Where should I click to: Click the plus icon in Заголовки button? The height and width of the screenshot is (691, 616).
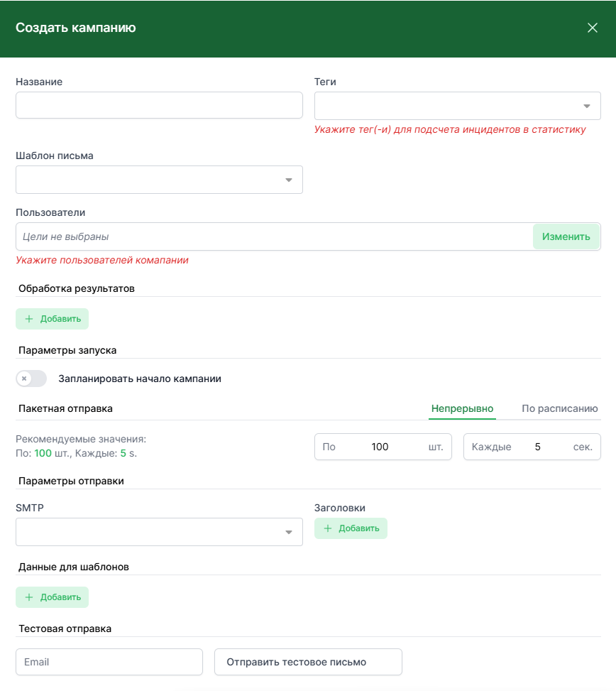pos(328,528)
